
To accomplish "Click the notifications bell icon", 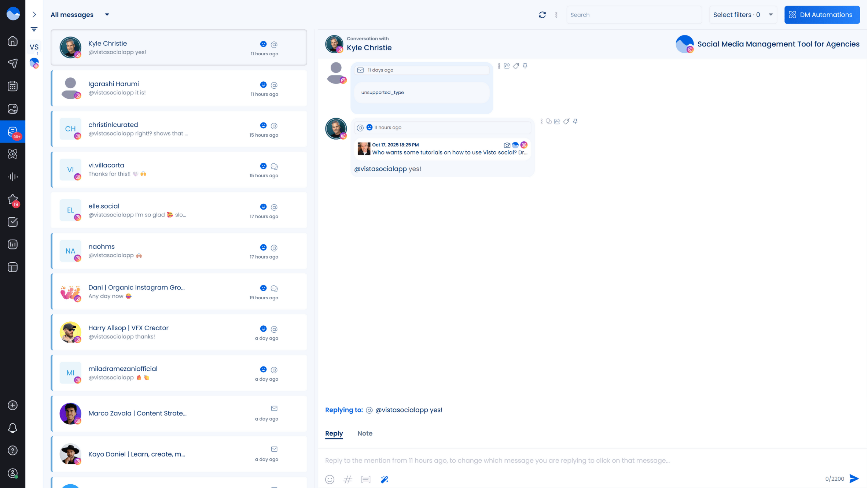I will [x=12, y=428].
